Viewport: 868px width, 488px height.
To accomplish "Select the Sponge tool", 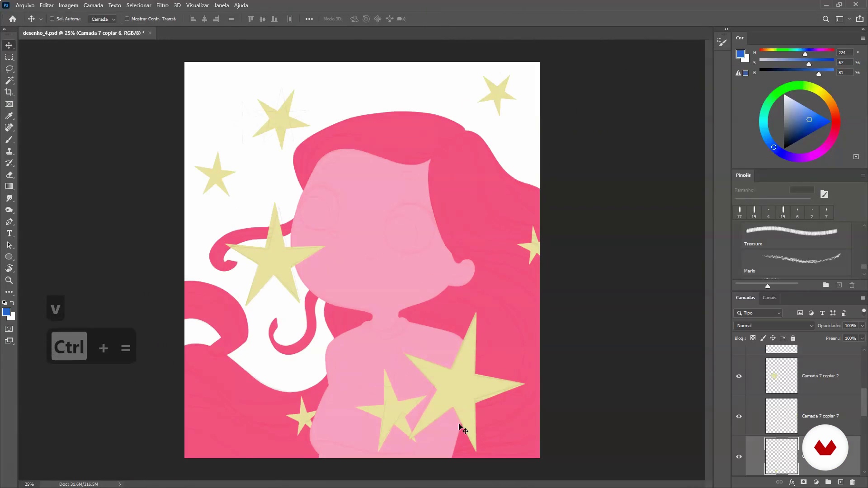I will 9,210.
